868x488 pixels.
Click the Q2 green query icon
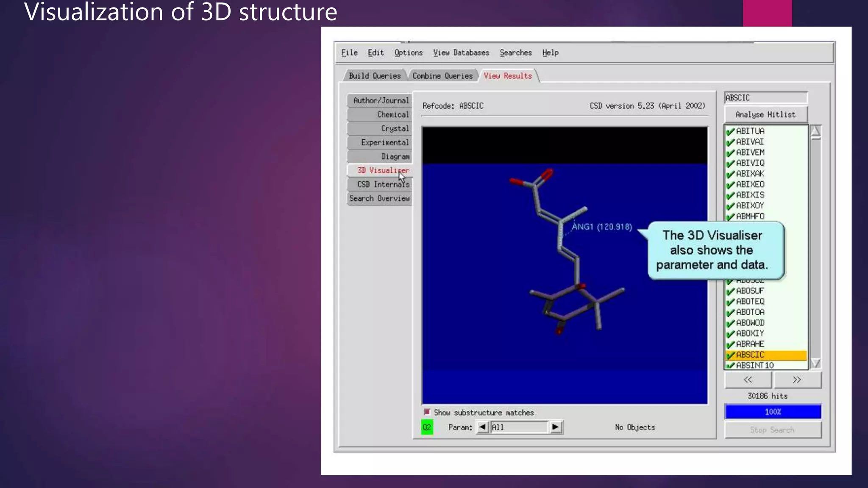(427, 427)
